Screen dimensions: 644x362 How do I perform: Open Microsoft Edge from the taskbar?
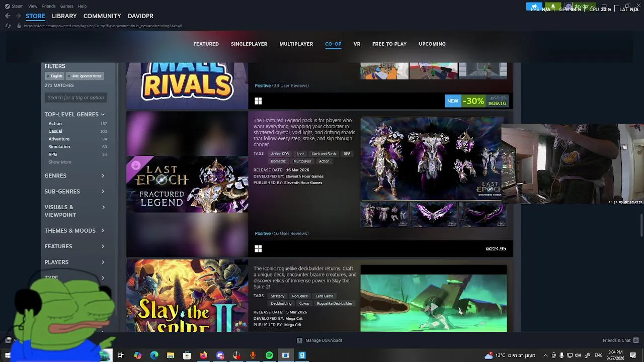[x=154, y=355]
